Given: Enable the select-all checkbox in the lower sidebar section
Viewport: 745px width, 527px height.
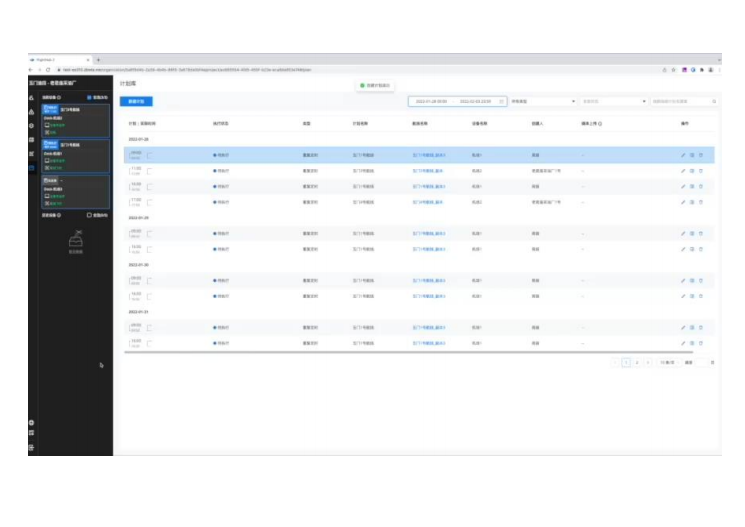Looking at the screenshot, I should (x=89, y=214).
